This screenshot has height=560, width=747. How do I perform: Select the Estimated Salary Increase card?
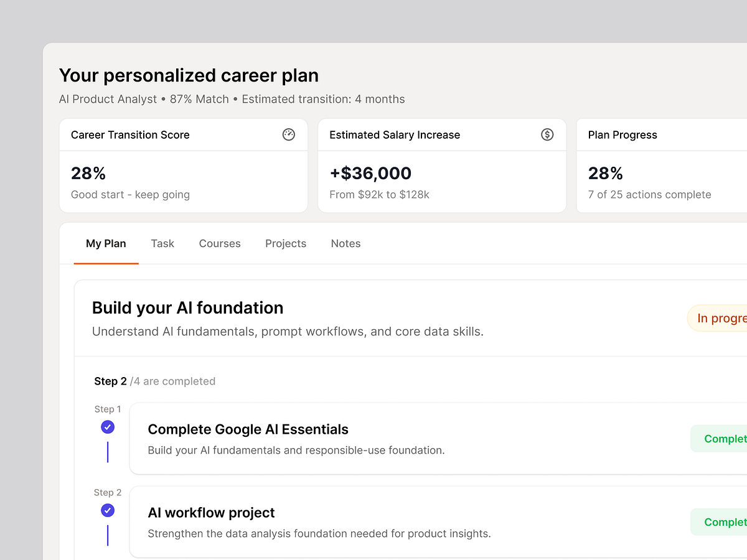pyautogui.click(x=442, y=166)
